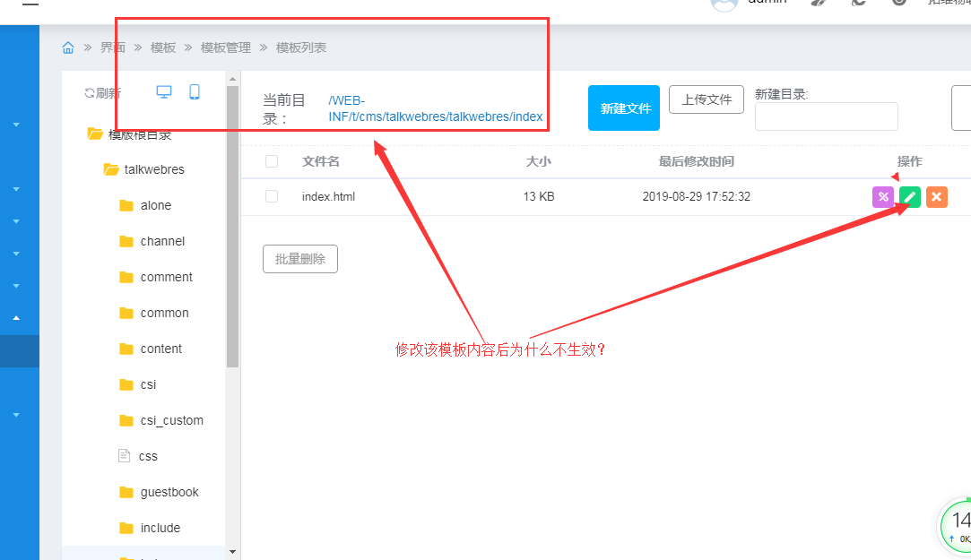
Task: Collapse the expanded sidebar menu with the up arrow
Action: tap(17, 318)
